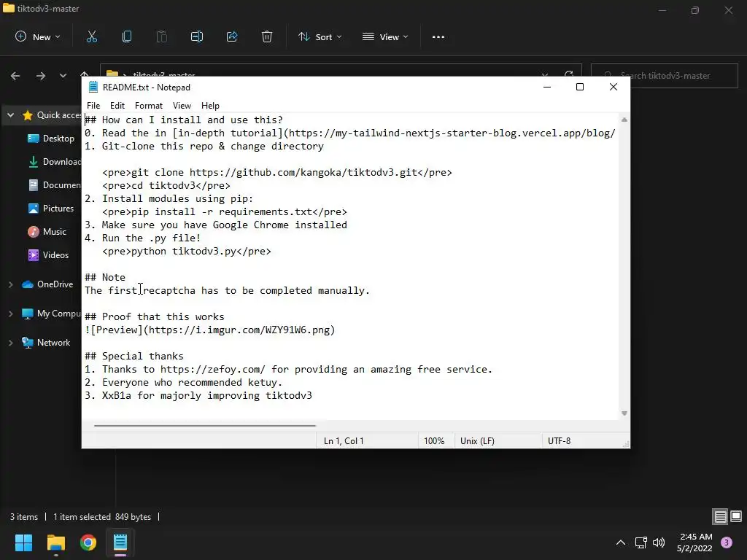
Task: Click the Search tiktodv3-master field
Action: click(x=664, y=76)
